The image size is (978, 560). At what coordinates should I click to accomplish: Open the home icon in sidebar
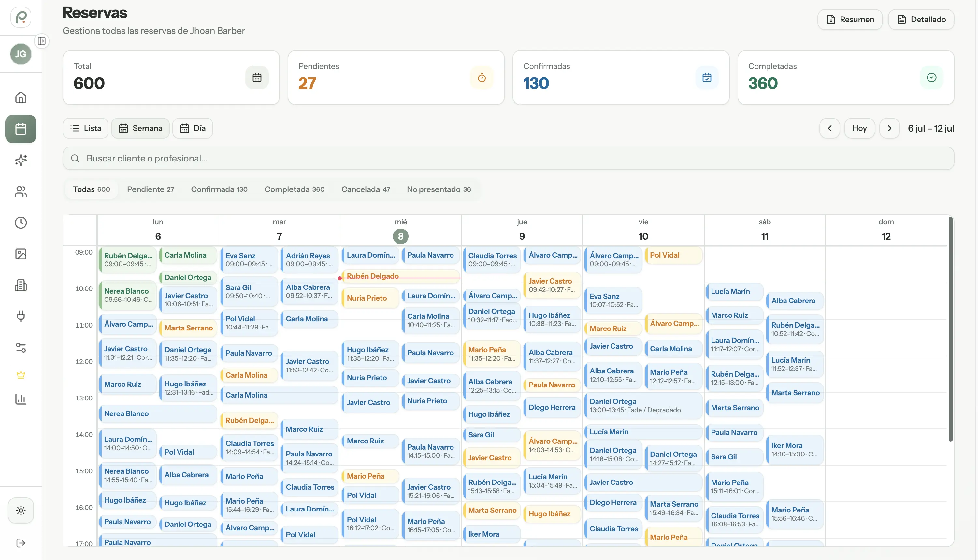(21, 97)
